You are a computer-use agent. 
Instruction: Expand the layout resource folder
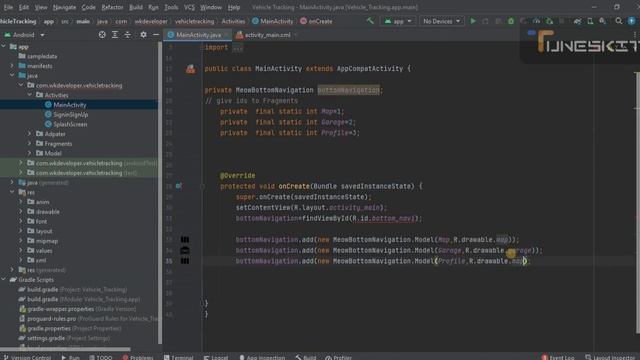(x=21, y=231)
